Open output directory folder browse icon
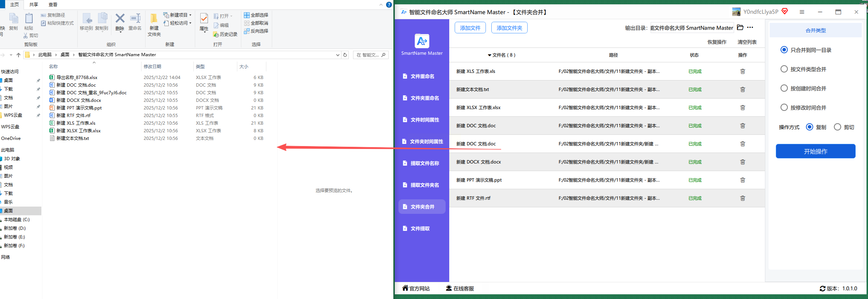 740,28
